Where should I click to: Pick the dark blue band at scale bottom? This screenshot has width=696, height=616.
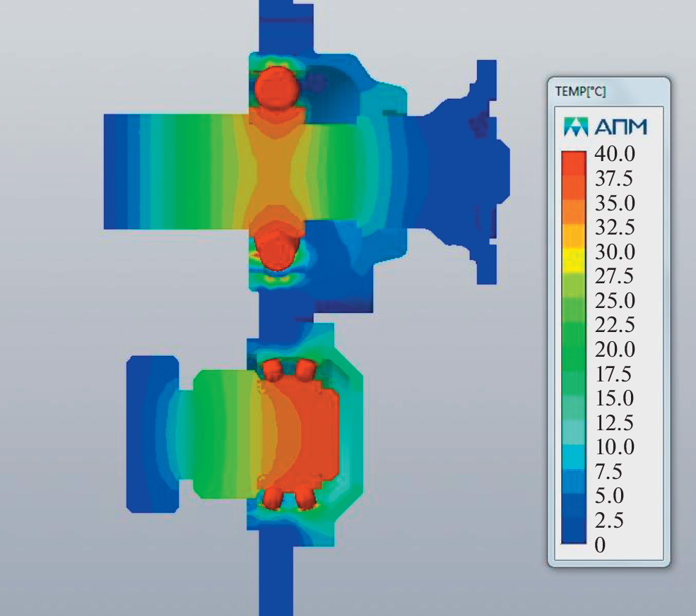coord(574,533)
